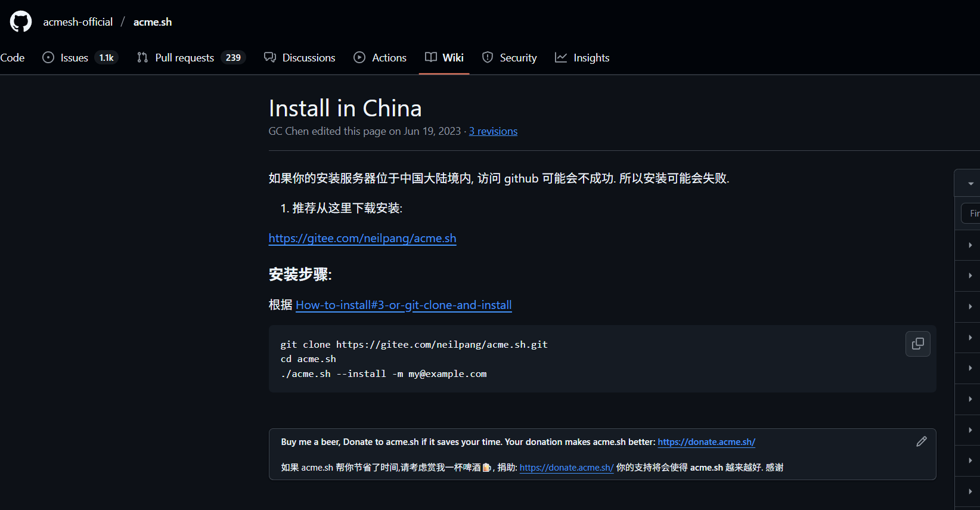Select the Wiki tab
The image size is (980, 510).
click(x=444, y=58)
